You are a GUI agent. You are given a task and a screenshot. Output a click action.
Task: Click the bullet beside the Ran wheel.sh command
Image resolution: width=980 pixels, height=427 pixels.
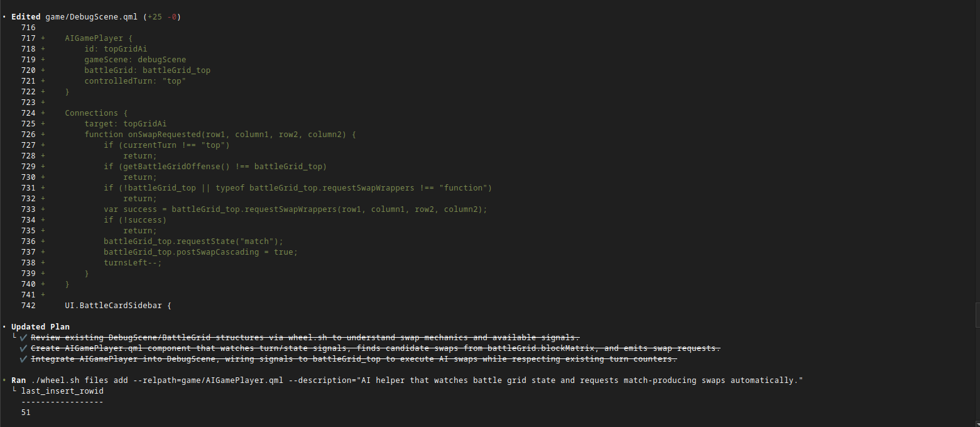[x=4, y=380]
